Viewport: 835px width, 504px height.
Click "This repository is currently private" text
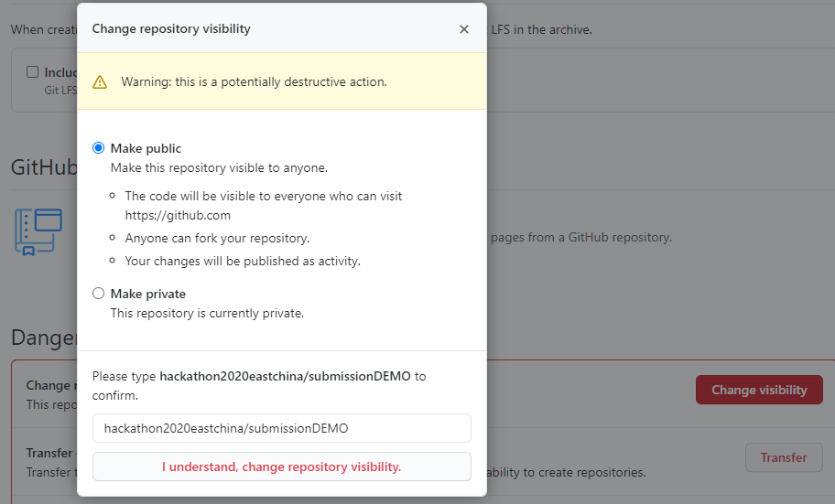[x=207, y=313]
